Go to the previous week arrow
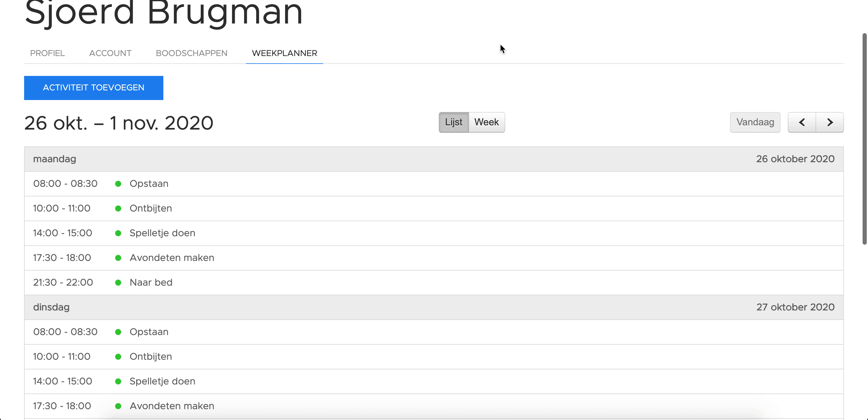The width and height of the screenshot is (868, 420). coord(802,122)
